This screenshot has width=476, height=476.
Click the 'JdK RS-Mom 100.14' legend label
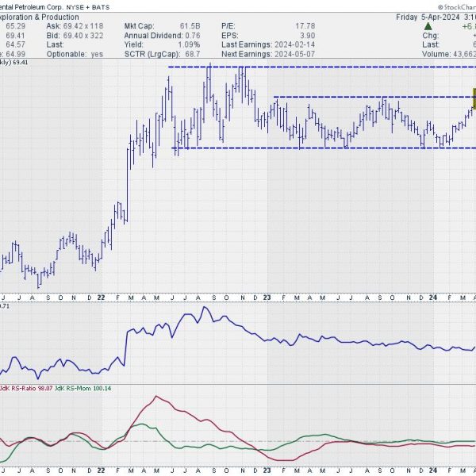(x=83, y=388)
